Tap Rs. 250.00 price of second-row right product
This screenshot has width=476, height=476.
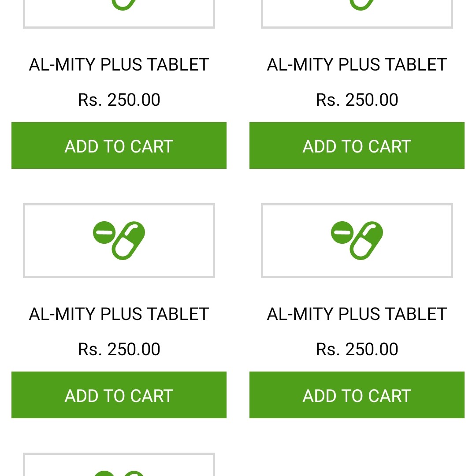(x=357, y=350)
